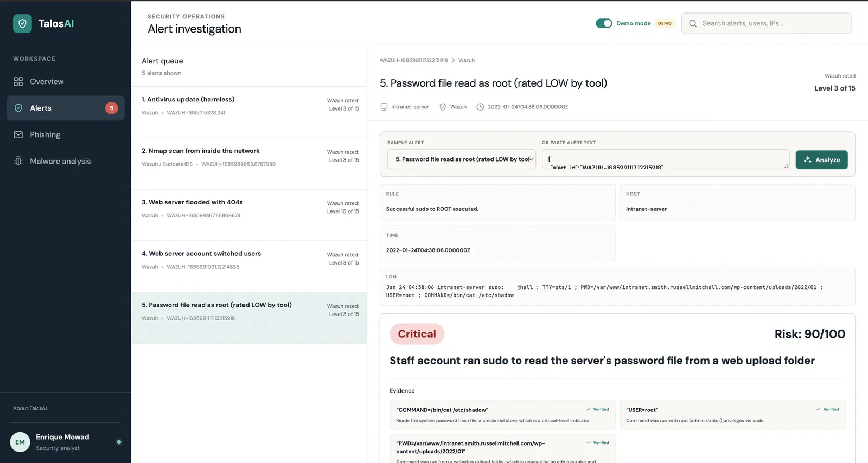Viewport: 868px width, 463px height.
Task: Click the Alerts shield icon
Action: (18, 108)
